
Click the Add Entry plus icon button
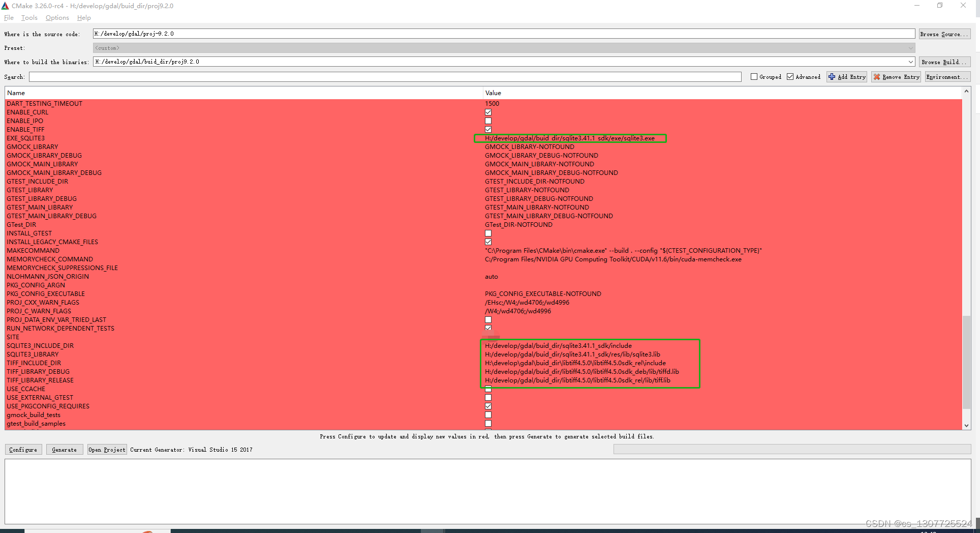point(847,77)
